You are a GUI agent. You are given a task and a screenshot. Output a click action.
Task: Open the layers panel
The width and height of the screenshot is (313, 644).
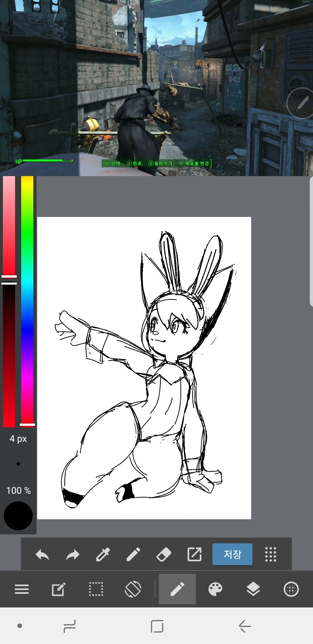(253, 589)
